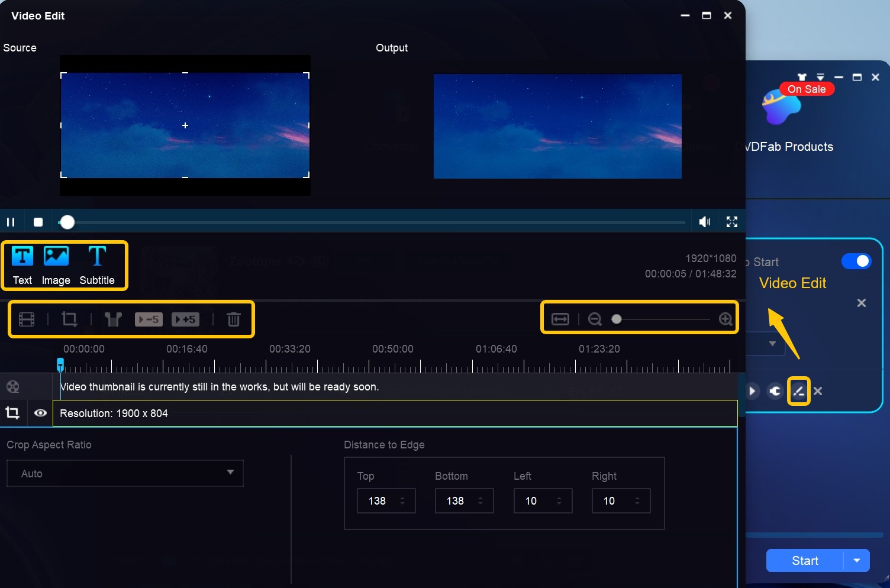Click the Video Edit window title
Viewport: 890px width, 588px height.
coord(38,15)
